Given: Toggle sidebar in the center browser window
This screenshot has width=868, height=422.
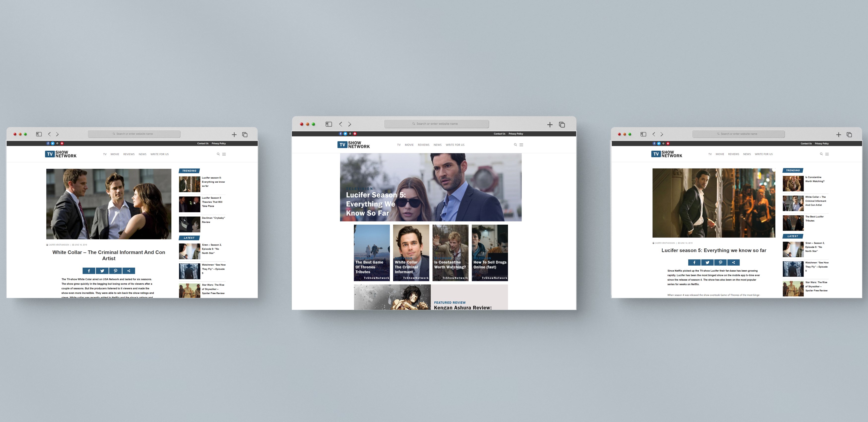Looking at the screenshot, I should click(x=329, y=124).
